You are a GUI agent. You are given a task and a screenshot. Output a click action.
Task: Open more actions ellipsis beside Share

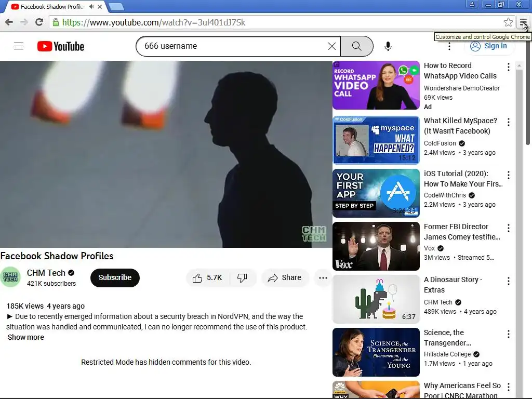pyautogui.click(x=323, y=278)
